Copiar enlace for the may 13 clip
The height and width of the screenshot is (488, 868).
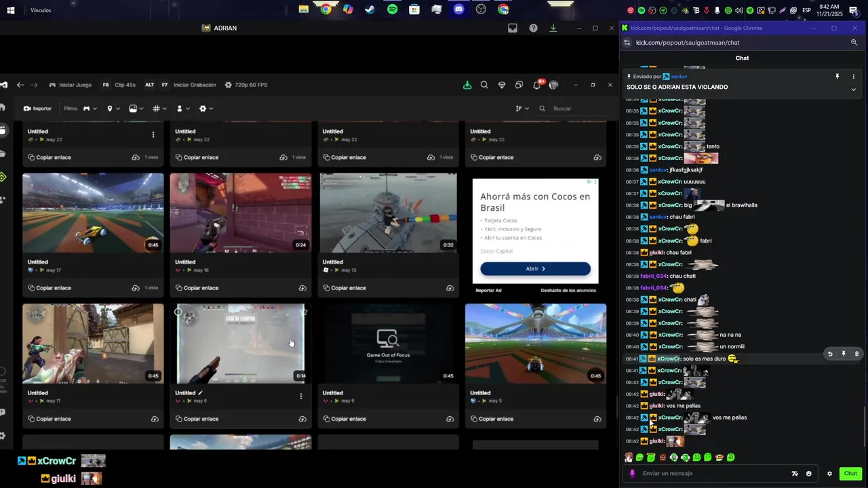click(344, 288)
